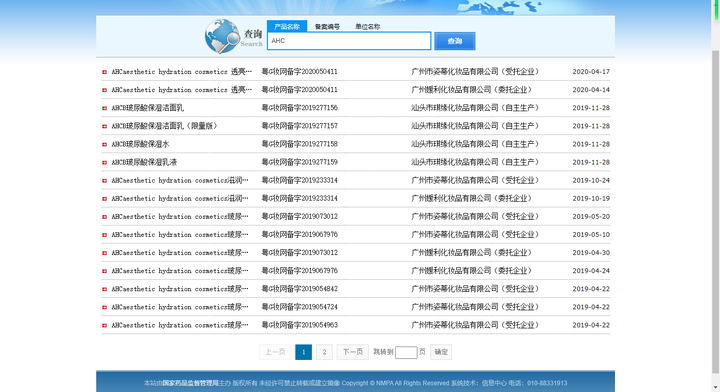Click the date 2020-04-14

[591, 90]
